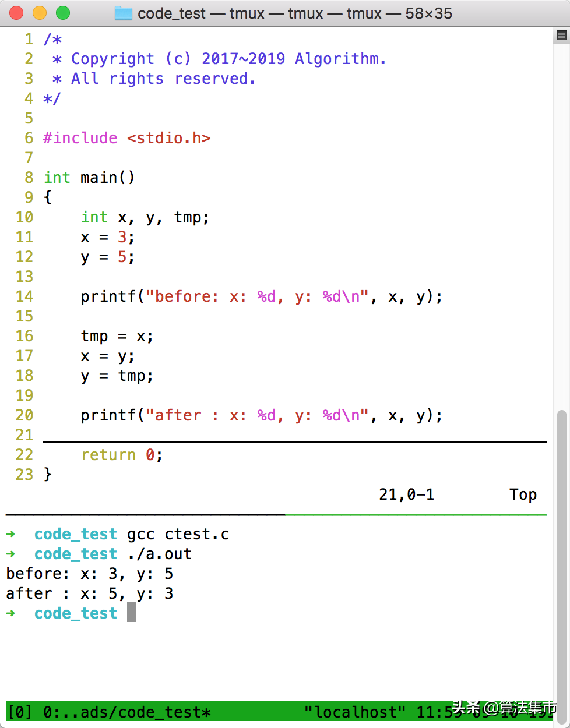
Task: Click the block cursor at the shell prompt
Action: tap(132, 612)
